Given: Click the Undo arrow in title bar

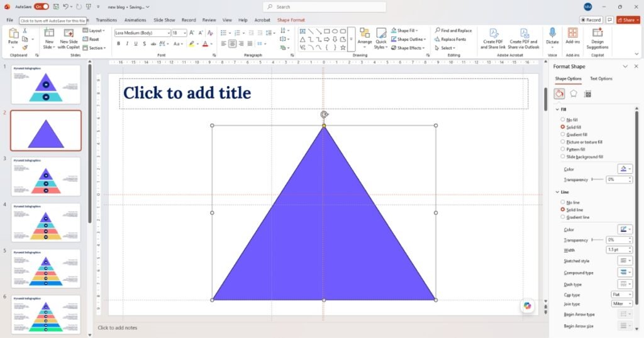Looking at the screenshot, I should pos(65,6).
